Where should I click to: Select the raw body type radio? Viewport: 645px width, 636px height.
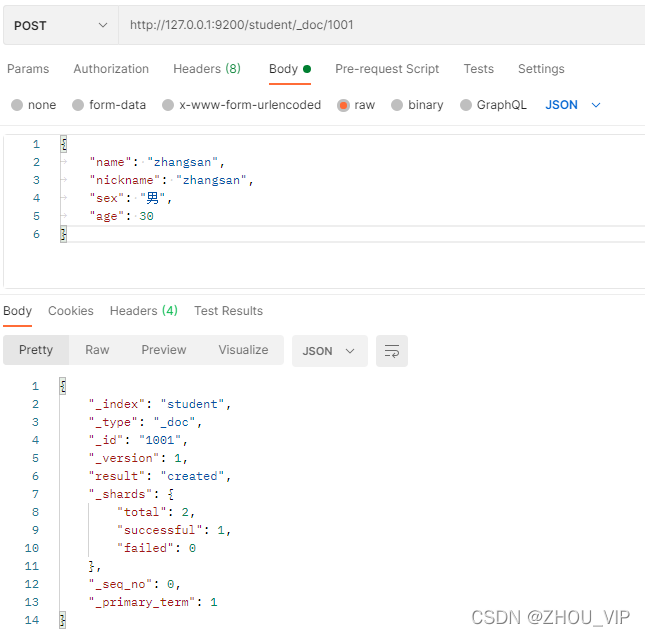(343, 105)
